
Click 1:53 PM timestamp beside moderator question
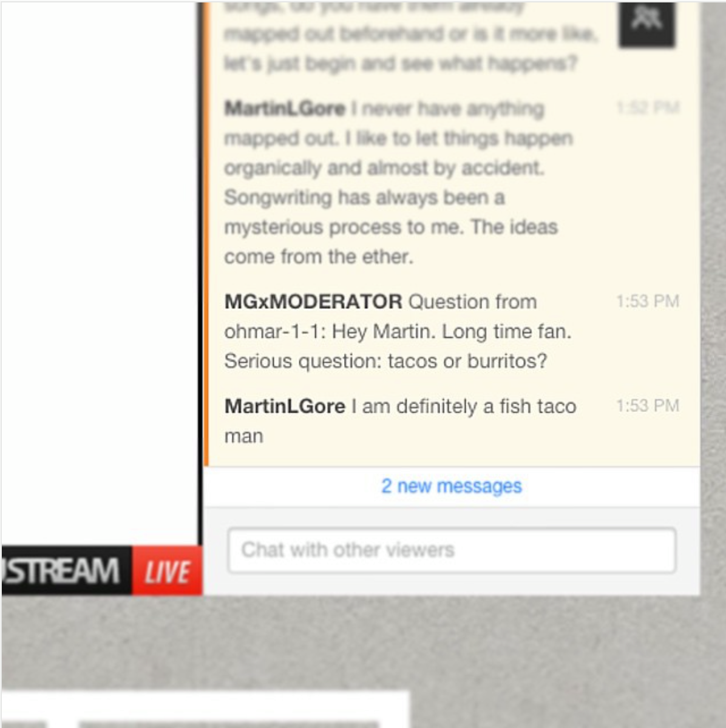(x=648, y=301)
